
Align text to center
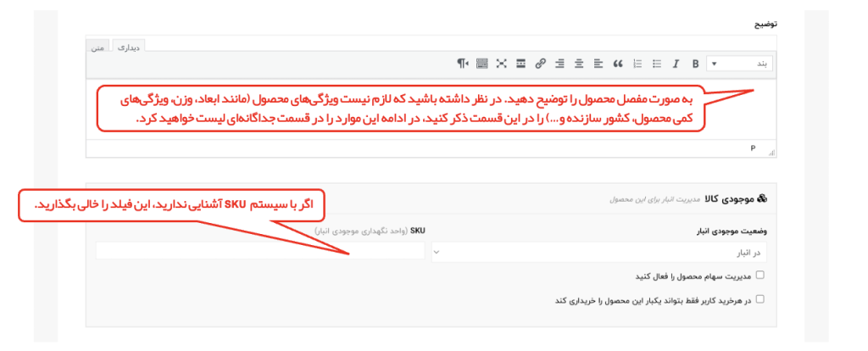point(579,64)
